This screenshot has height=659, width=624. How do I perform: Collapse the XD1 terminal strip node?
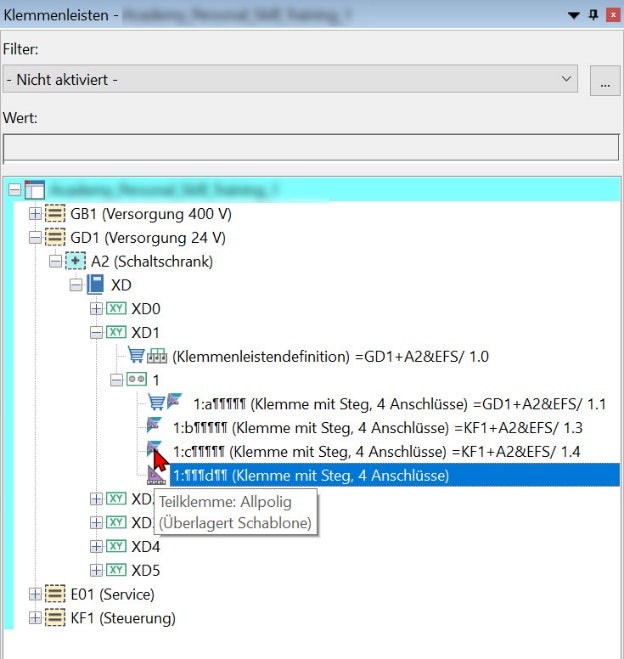tap(96, 333)
